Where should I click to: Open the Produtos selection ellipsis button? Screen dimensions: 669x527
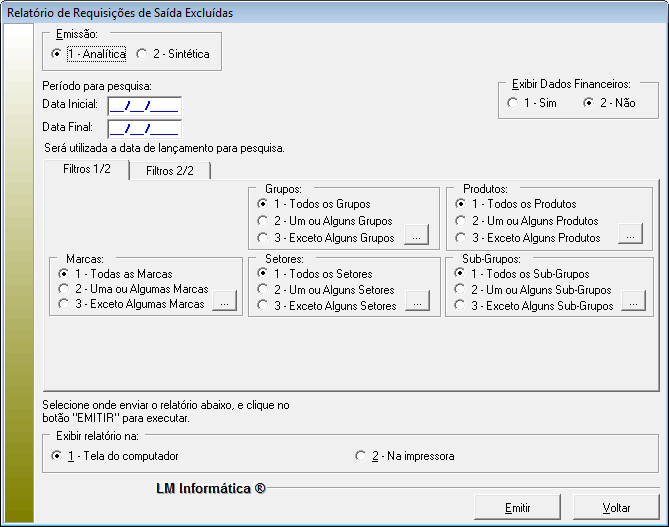point(629,237)
